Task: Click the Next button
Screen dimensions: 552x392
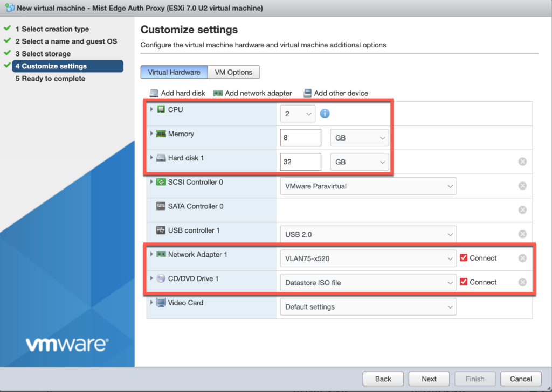Action: pyautogui.click(x=429, y=379)
